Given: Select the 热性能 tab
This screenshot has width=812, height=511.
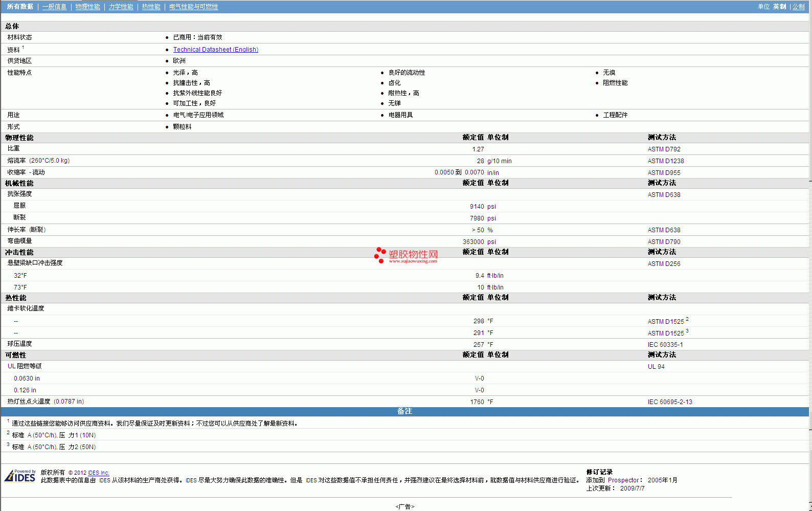Looking at the screenshot, I should tap(151, 7).
